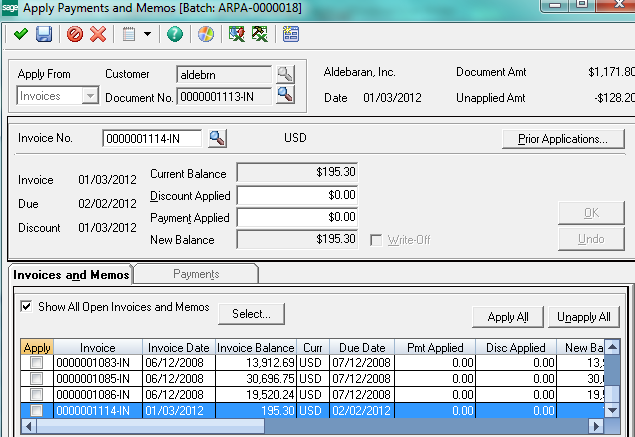
Task: Click the colorful pie chart icon
Action: click(x=205, y=34)
